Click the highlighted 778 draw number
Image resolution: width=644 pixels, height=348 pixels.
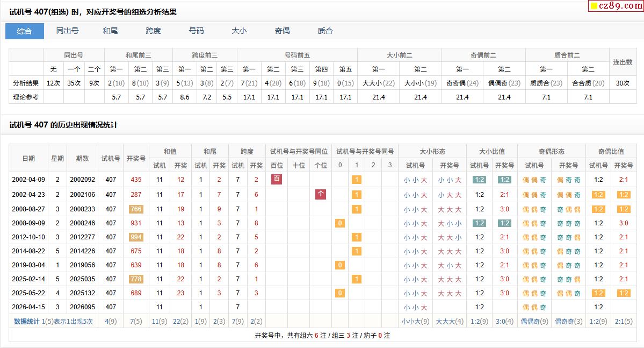pyautogui.click(x=136, y=279)
